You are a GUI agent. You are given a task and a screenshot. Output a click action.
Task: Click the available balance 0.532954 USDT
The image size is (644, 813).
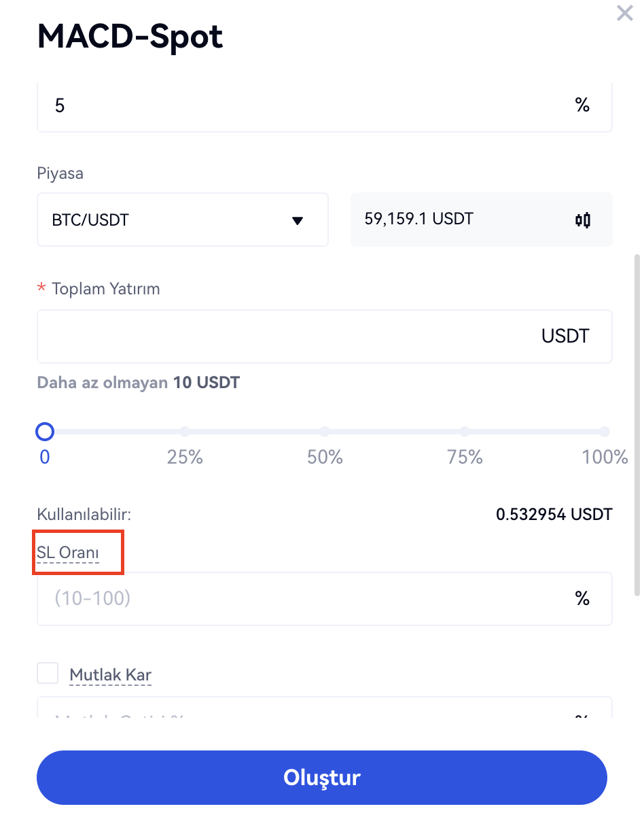[554, 515]
